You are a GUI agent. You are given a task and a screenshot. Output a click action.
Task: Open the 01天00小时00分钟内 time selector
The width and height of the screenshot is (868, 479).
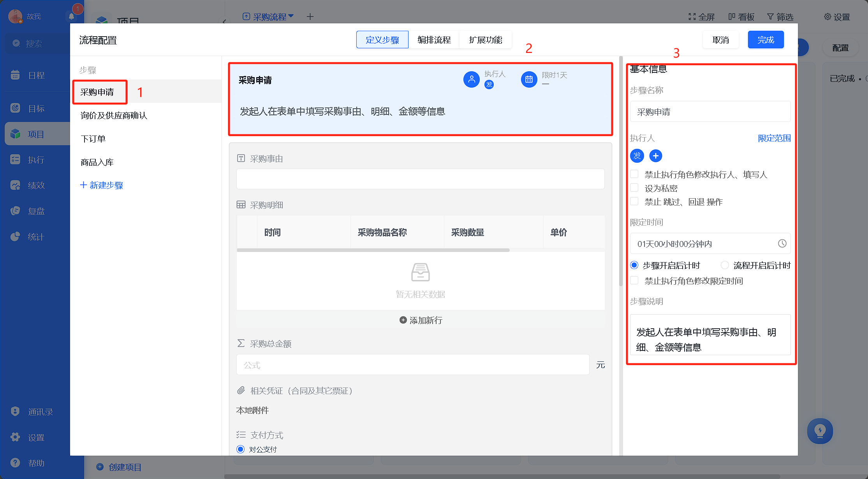[710, 243]
